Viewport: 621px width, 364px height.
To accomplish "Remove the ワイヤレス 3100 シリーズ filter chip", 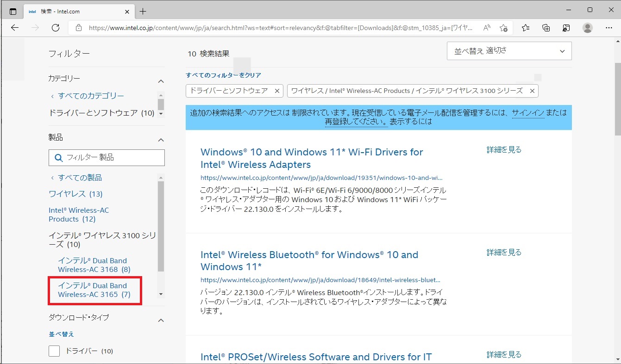I will [x=532, y=91].
